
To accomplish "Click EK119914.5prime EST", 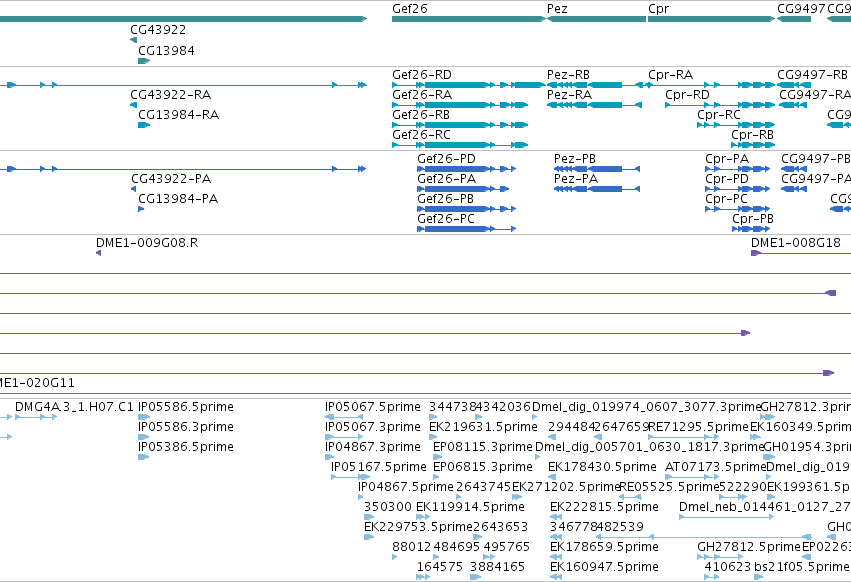I will (x=471, y=507).
